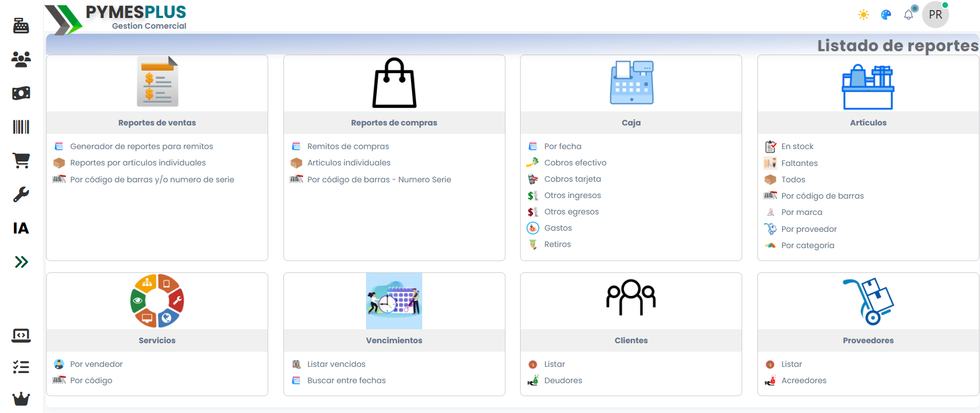Viewport: 980px width, 413px height.
Task: Click the Proveedores hand truck image
Action: point(868,301)
